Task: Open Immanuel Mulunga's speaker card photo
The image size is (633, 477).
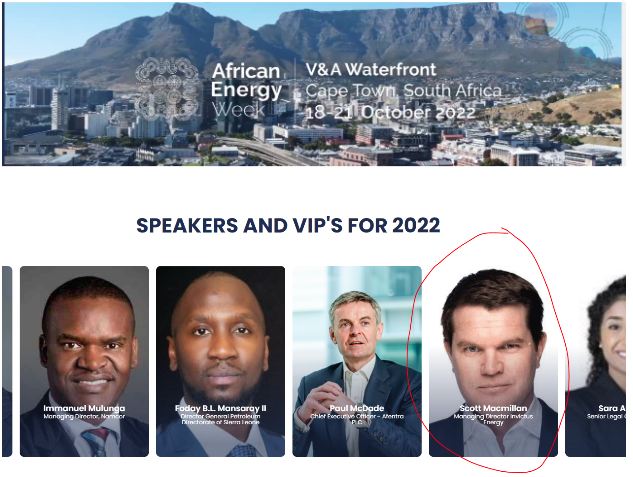Action: tap(84, 361)
